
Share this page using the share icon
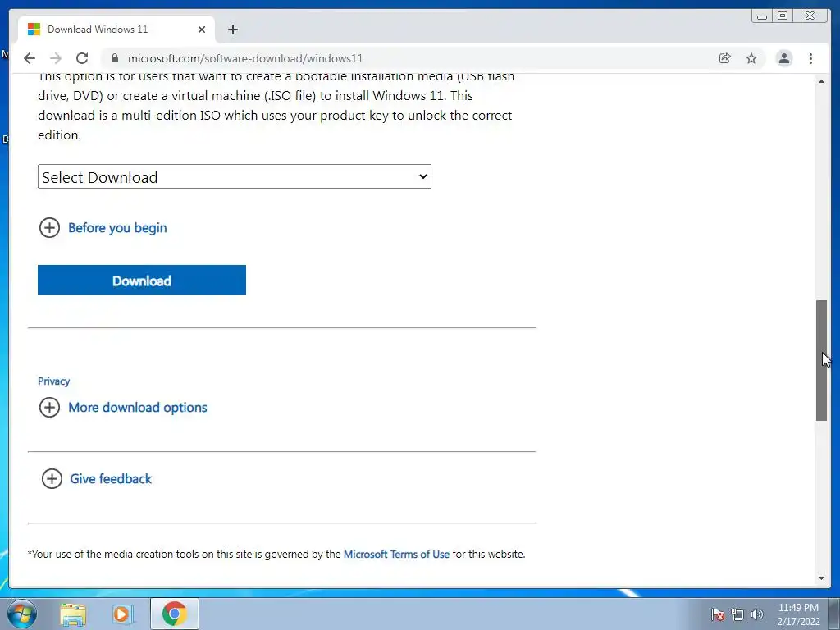pyautogui.click(x=725, y=58)
